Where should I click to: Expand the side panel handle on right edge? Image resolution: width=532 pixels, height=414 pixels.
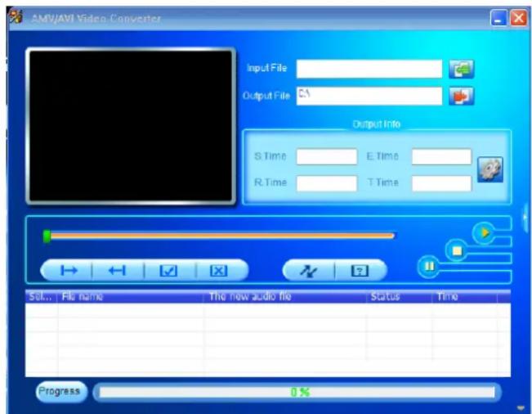525,218
